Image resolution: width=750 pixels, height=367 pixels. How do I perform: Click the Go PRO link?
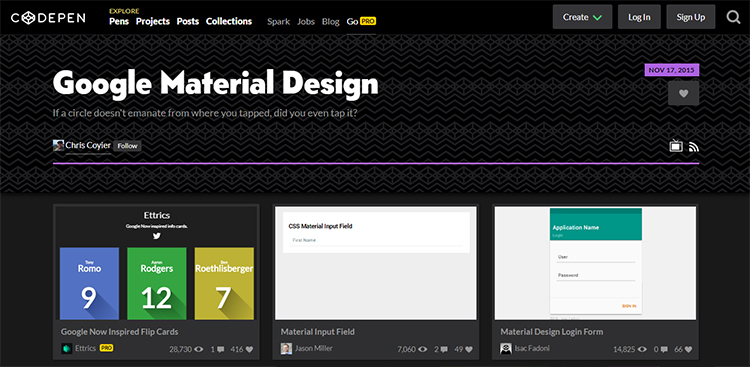coord(361,22)
